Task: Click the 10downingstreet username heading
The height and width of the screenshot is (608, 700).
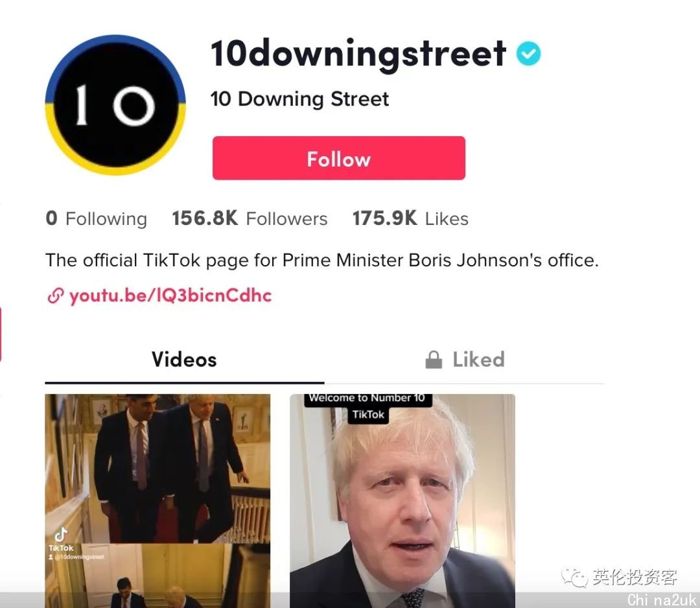Action: point(358,54)
